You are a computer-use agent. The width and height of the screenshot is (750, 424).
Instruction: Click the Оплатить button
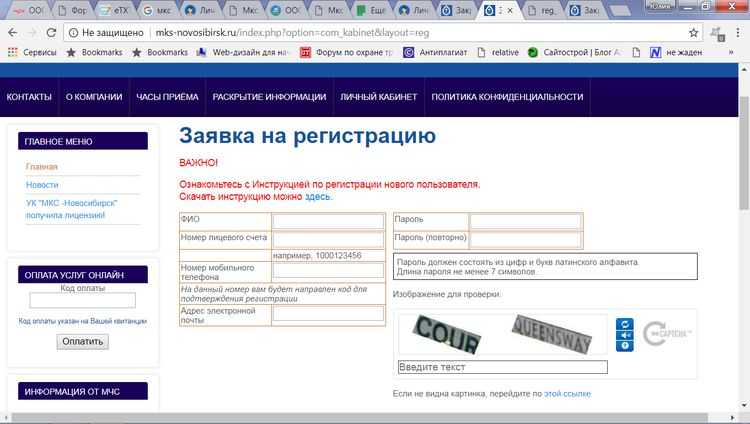click(x=83, y=342)
